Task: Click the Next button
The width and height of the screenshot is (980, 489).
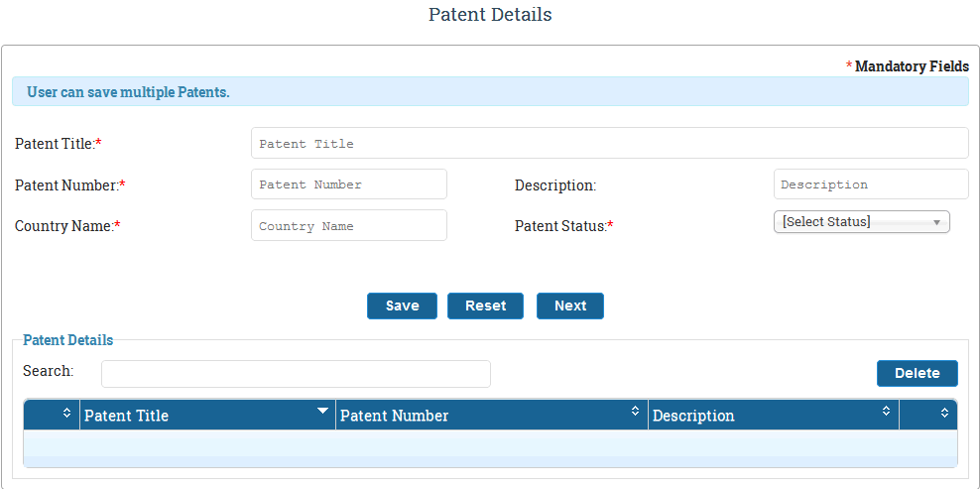Action: 570,306
